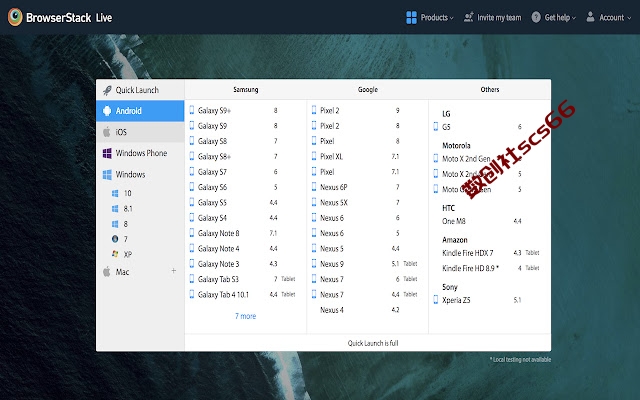
Task: Click the Invite my team icon
Action: click(x=468, y=17)
